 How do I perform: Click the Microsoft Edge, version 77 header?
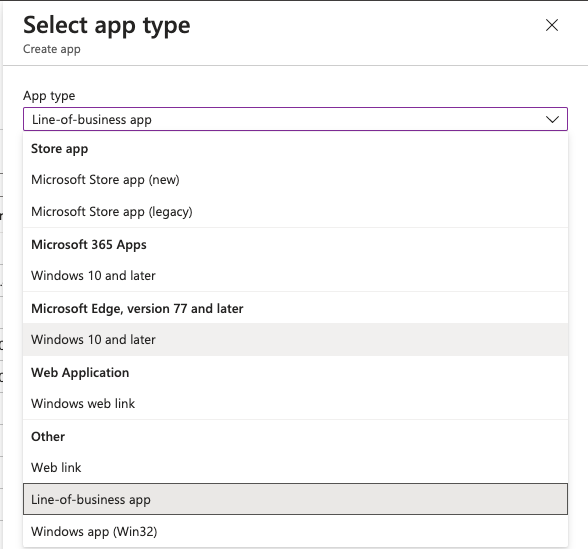click(137, 309)
